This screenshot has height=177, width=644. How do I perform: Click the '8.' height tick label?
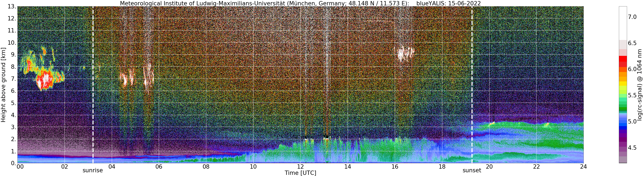[x=13, y=67]
